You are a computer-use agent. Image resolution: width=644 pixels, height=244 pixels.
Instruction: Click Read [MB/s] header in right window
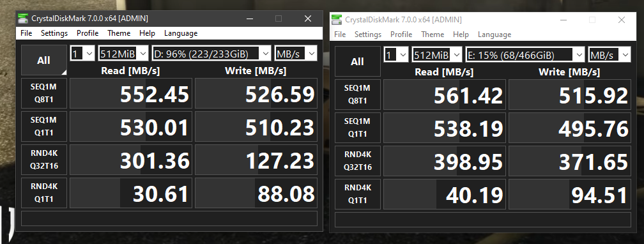(445, 72)
